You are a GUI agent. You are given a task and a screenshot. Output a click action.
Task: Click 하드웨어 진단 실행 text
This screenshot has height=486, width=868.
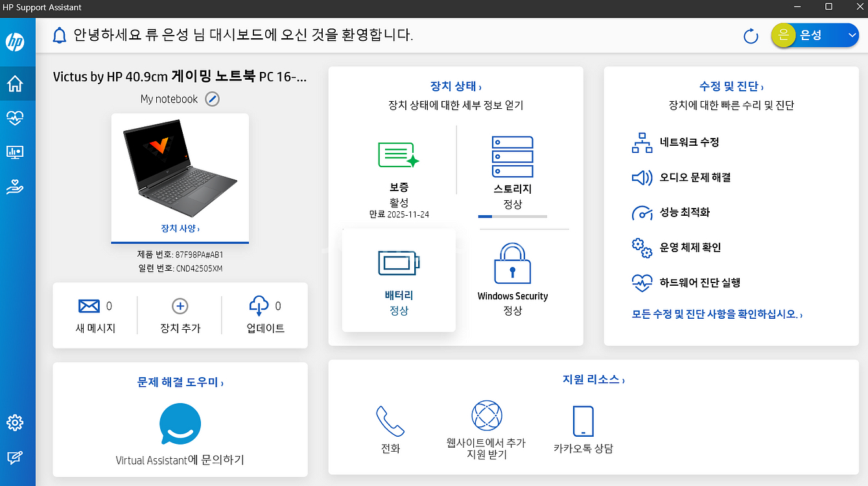tap(699, 283)
